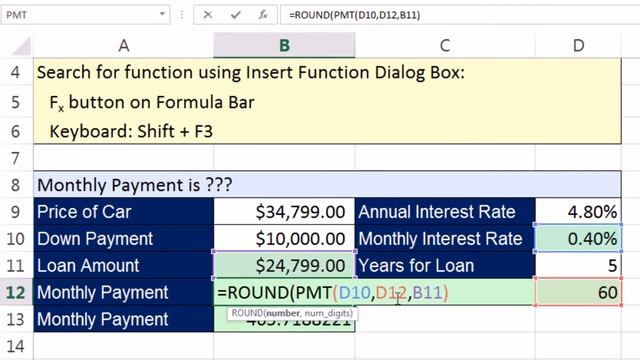Click the 'Fx button on Formula Bar' cell
640x360 pixels.
coord(327,102)
